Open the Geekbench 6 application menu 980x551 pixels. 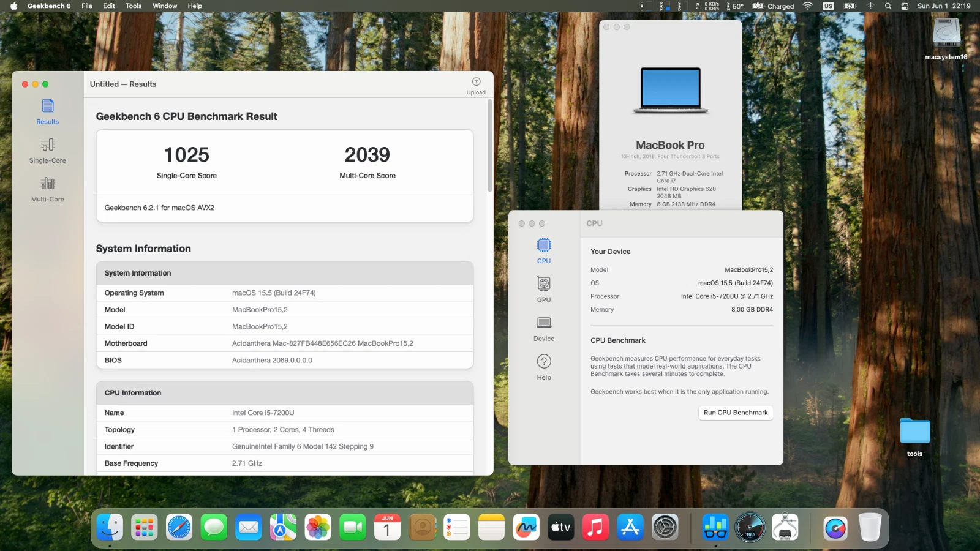point(49,6)
